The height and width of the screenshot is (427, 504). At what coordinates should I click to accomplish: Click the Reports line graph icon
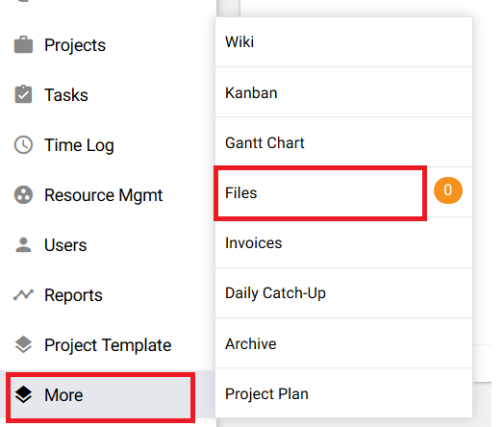tap(23, 294)
